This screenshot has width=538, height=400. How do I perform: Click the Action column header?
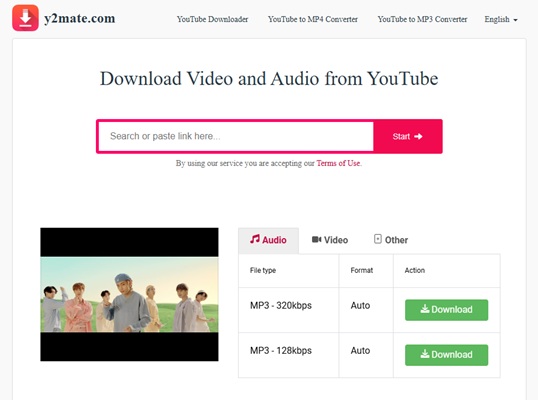pyautogui.click(x=414, y=270)
